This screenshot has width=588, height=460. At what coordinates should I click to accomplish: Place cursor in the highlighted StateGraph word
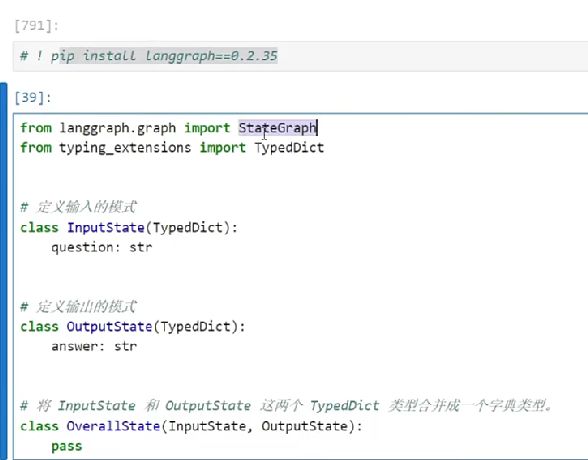click(278, 128)
